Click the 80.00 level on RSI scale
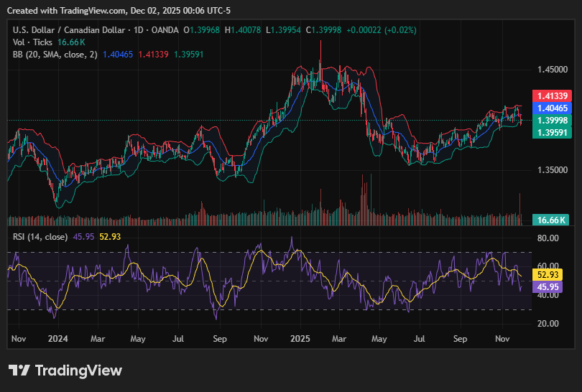 tap(549, 238)
